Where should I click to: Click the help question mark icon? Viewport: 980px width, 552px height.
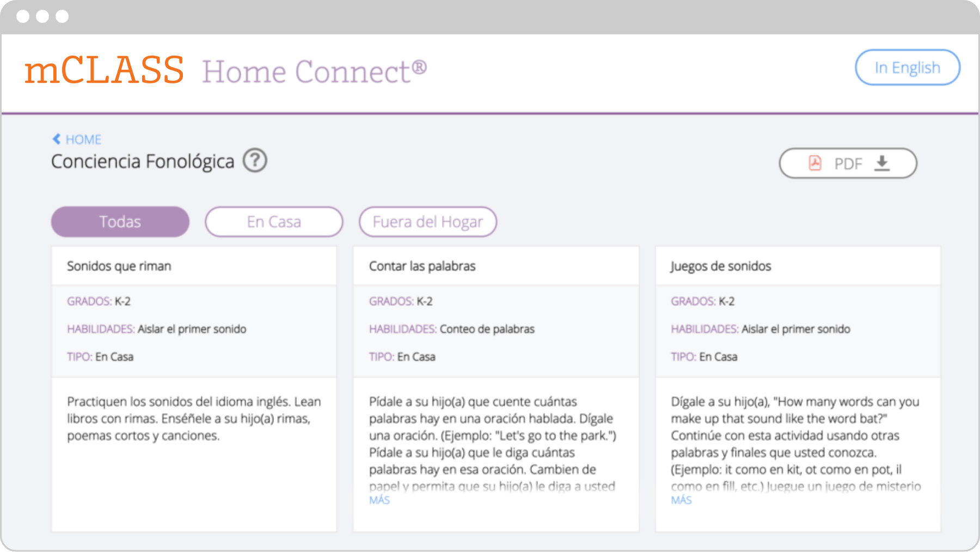[255, 161]
